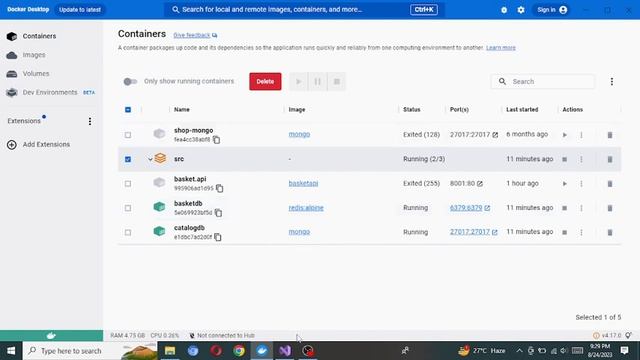The image size is (640, 360).
Task: Open the redis:alpine image link
Action: click(306, 208)
